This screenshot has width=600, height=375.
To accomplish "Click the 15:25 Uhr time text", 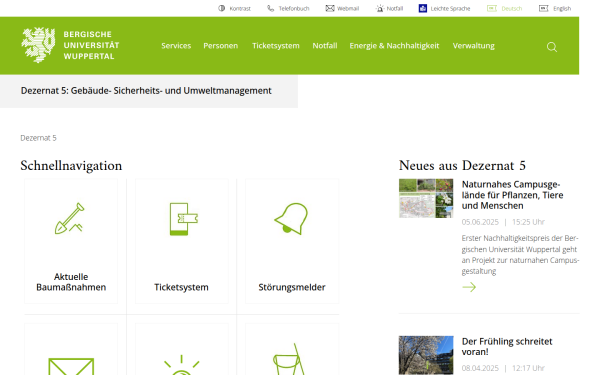I will [x=528, y=222].
